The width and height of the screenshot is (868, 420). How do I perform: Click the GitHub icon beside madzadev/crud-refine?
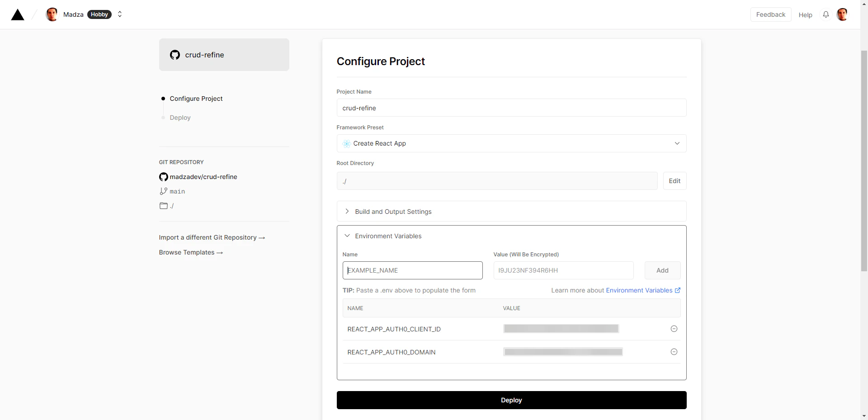click(x=163, y=177)
